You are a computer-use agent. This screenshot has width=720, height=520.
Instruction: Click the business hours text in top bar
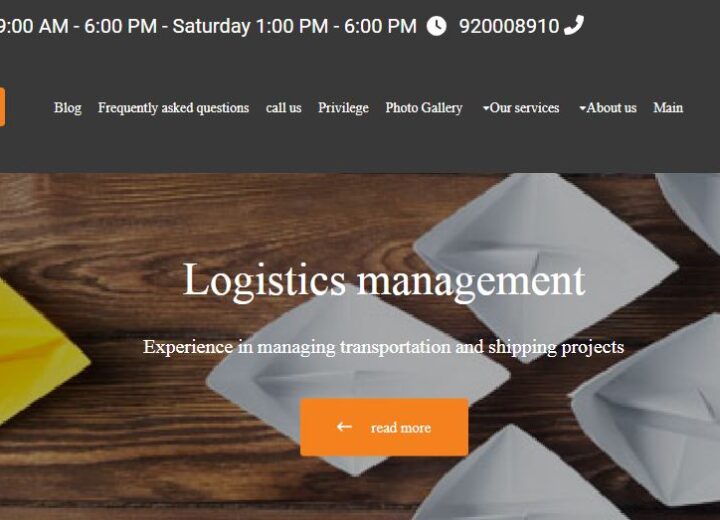[208, 26]
